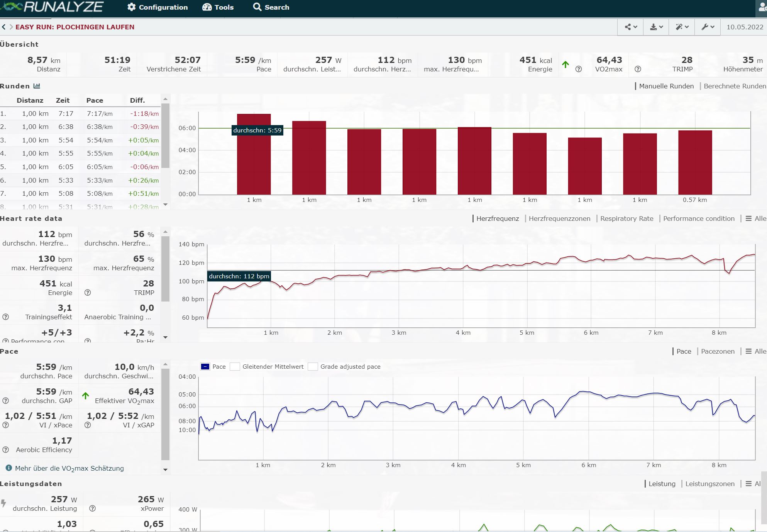Click the laps table vertical scrollbar
Screen dimensions: 767x532
click(x=165, y=135)
